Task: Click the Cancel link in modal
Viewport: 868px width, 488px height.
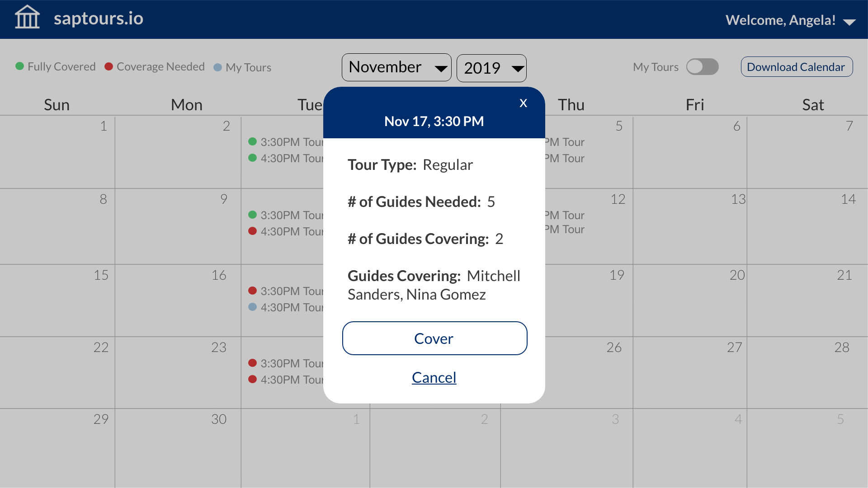Action: [434, 377]
